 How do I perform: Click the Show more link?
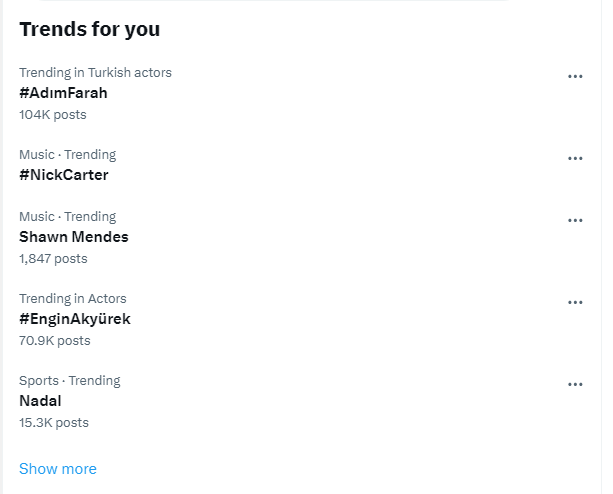click(58, 469)
